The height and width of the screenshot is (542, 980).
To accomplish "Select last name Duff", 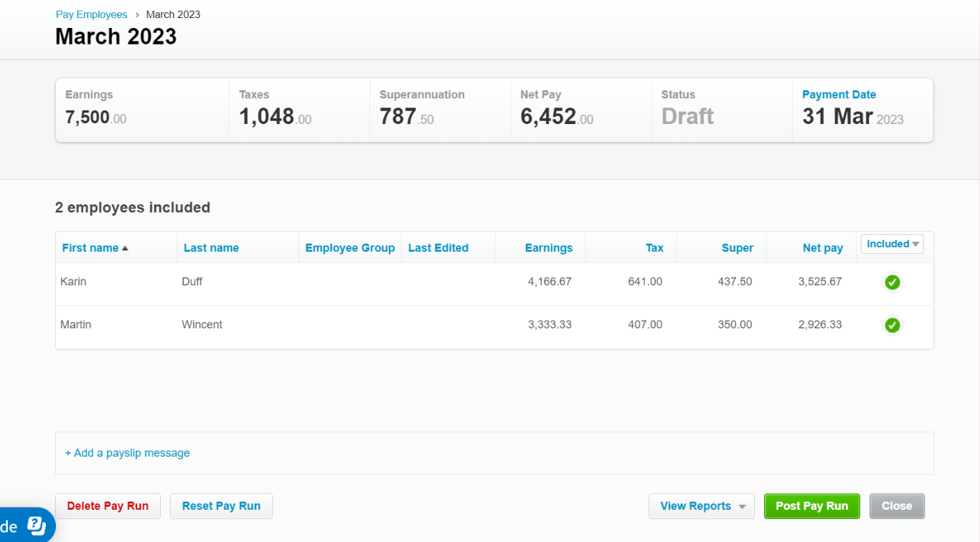I will [192, 282].
